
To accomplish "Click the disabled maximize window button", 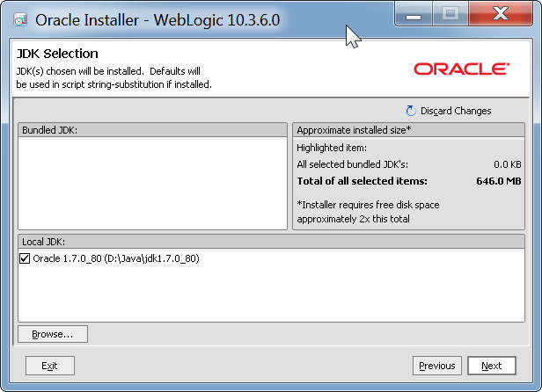I will pos(450,14).
